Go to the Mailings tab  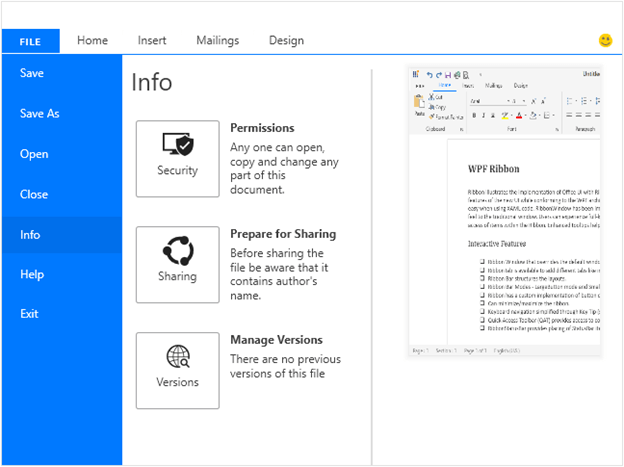[x=217, y=41]
